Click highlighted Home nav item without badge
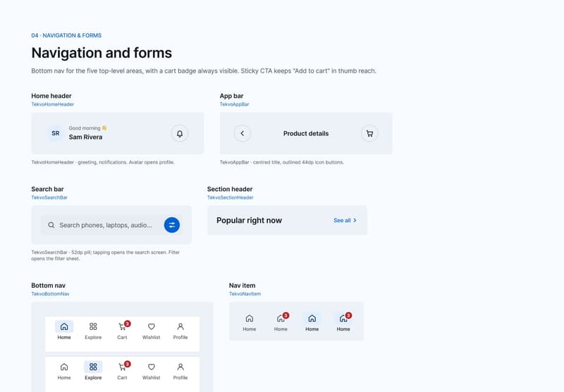 click(312, 323)
